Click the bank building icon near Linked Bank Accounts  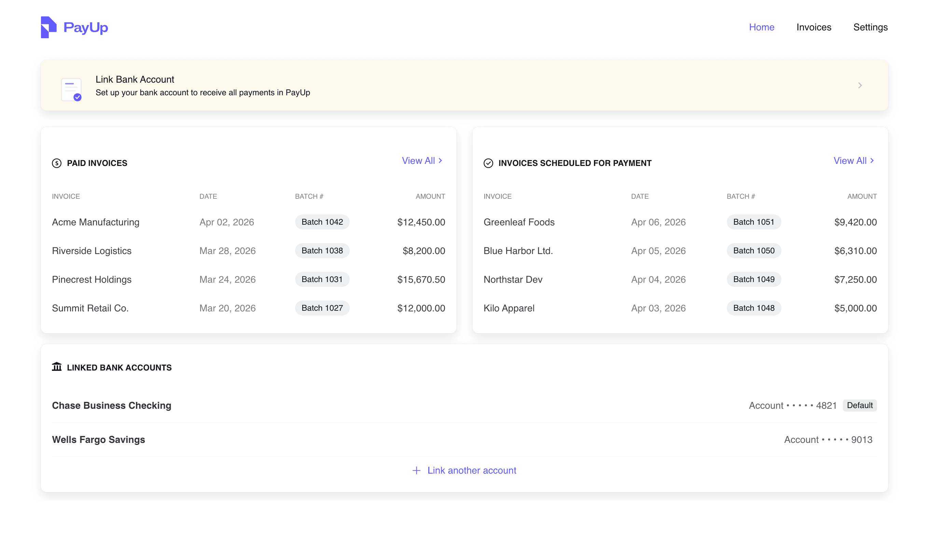pyautogui.click(x=57, y=367)
